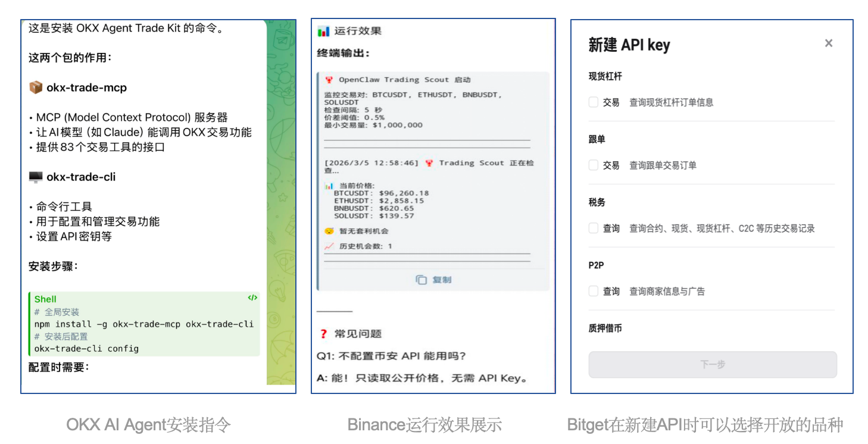Close the 新建 API key dialog

tap(829, 43)
